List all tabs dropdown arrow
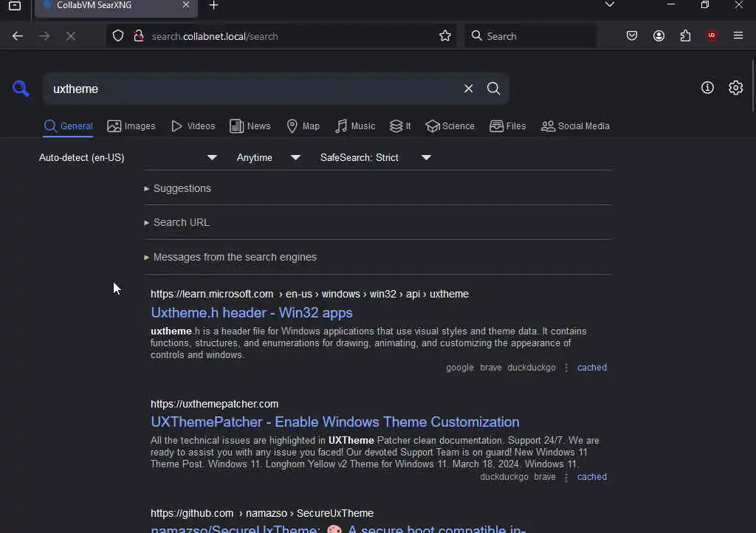The image size is (756, 533). click(609, 5)
